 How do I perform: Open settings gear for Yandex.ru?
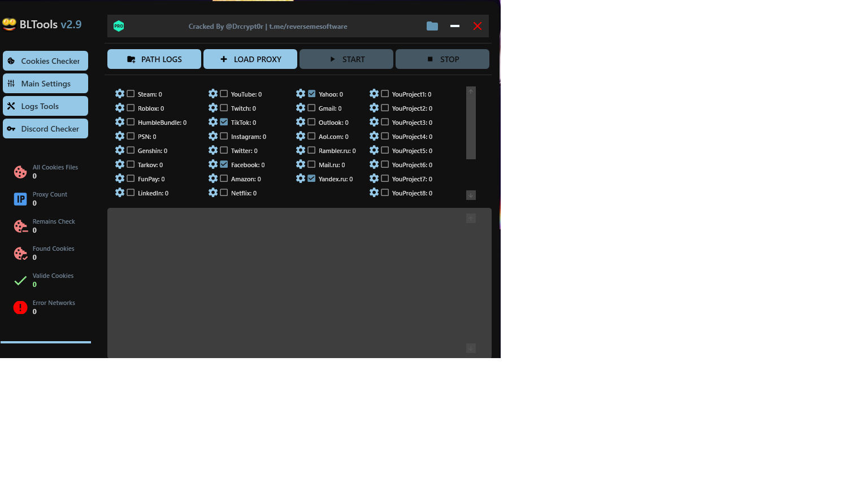pos(301,178)
